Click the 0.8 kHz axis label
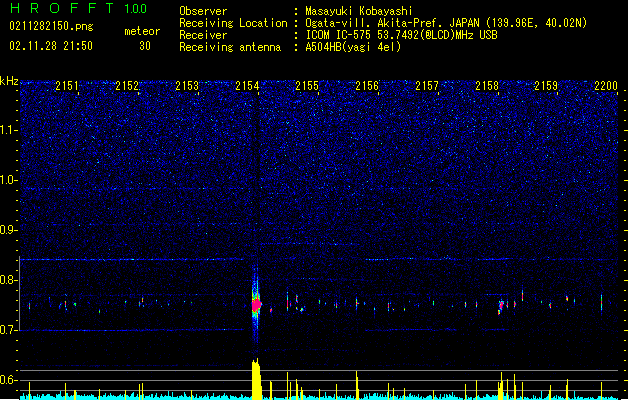Screen dimensions: 629x400 9,280
